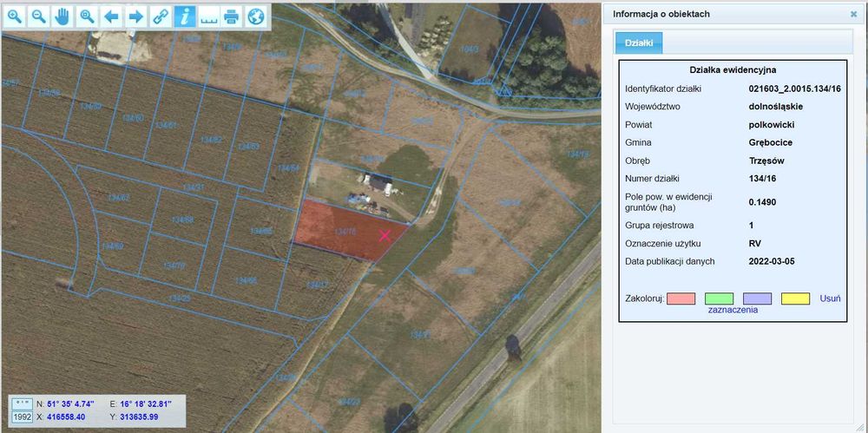The height and width of the screenshot is (433, 868).
Task: Click parcel label 134/25 on the map
Action: pos(180,299)
